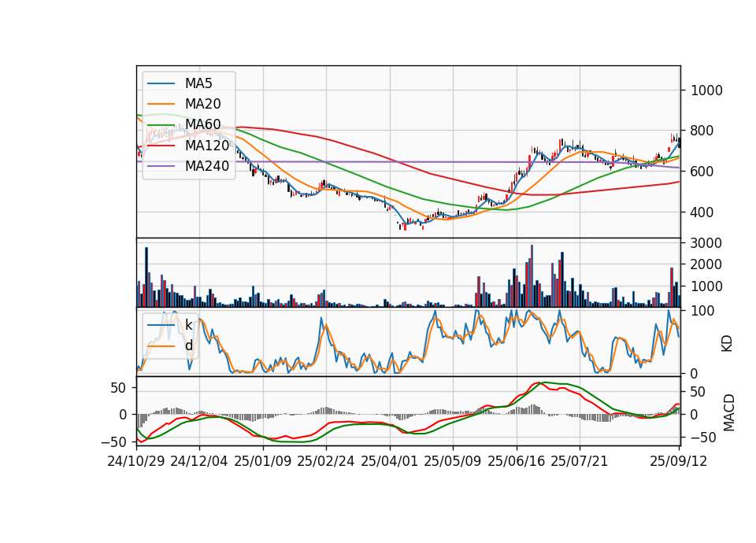
Task: Click the 25/01/09 date axis label
Action: [x=263, y=461]
